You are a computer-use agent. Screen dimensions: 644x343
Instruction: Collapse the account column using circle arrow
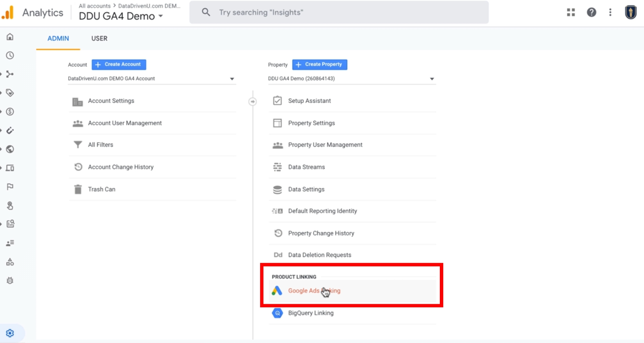pyautogui.click(x=252, y=102)
